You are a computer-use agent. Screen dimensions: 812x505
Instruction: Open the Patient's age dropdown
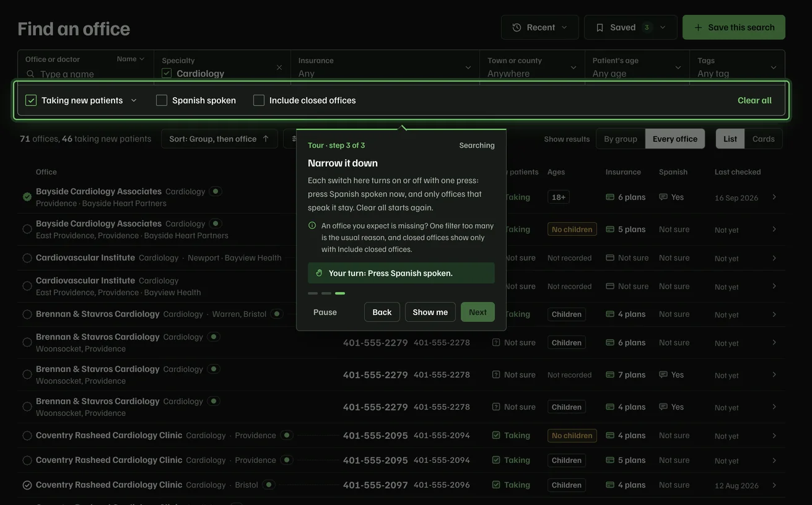pyautogui.click(x=637, y=67)
